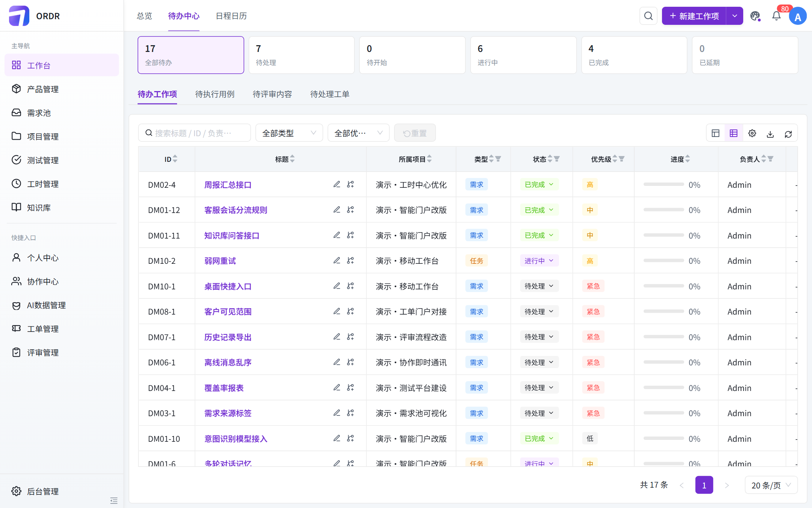Change status of DM10-1 from 待处理

pyautogui.click(x=539, y=286)
